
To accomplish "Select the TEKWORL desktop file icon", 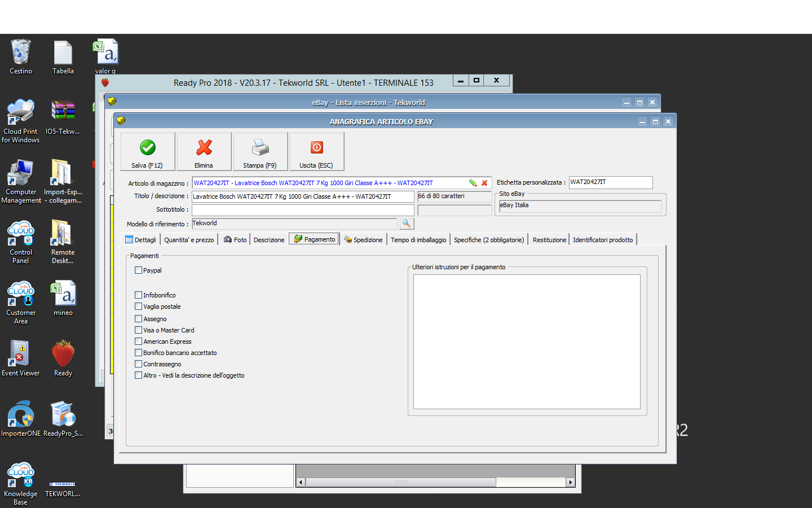I will [x=63, y=488].
